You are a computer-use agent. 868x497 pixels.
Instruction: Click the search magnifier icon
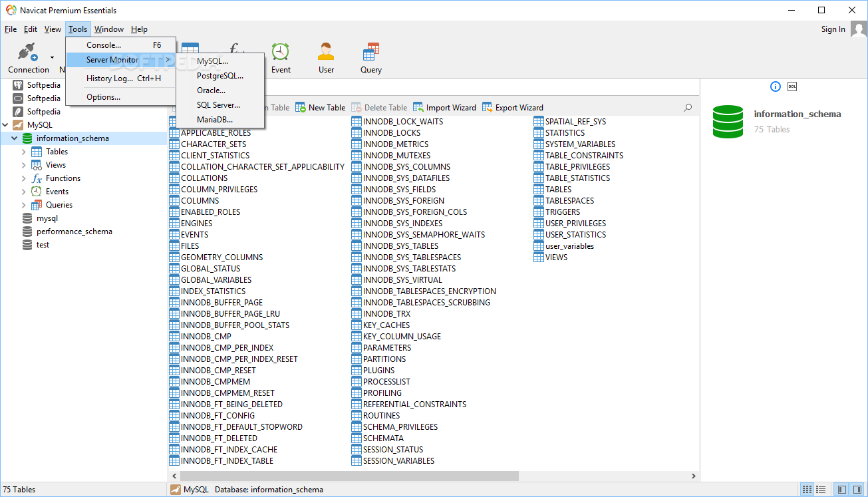click(x=688, y=107)
